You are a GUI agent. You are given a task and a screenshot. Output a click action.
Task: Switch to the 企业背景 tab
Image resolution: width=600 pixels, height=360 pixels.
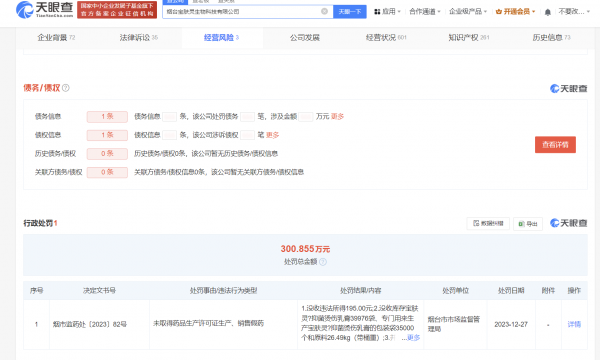[56, 37]
